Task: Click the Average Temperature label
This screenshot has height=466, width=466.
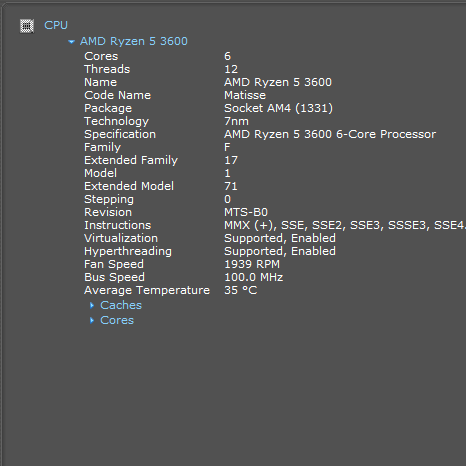Action: pyautogui.click(x=147, y=290)
